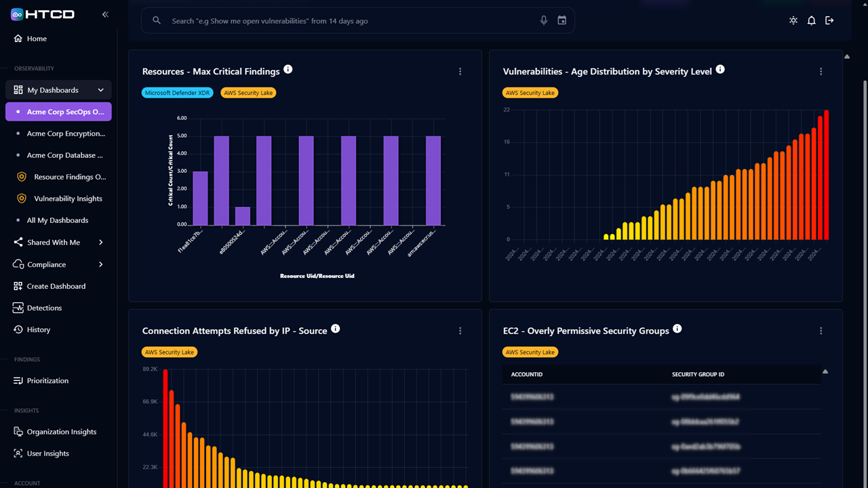The width and height of the screenshot is (868, 488).
Task: Activate voice search microphone icon
Action: 544,20
